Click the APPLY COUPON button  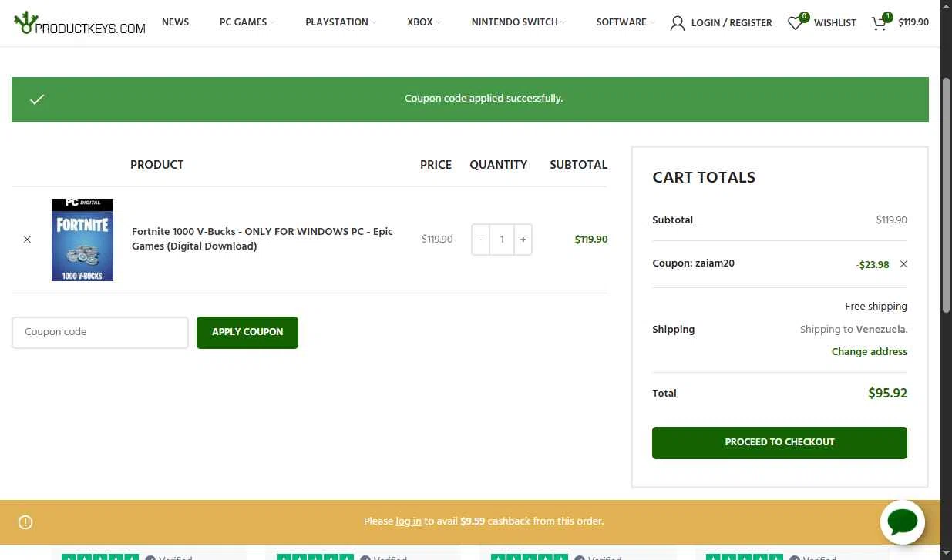[247, 333]
